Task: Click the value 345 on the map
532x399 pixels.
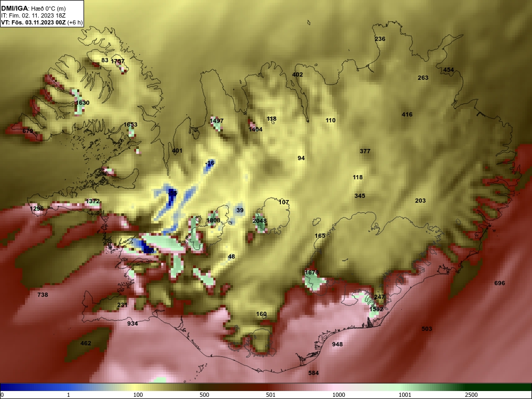Action: pyautogui.click(x=360, y=196)
